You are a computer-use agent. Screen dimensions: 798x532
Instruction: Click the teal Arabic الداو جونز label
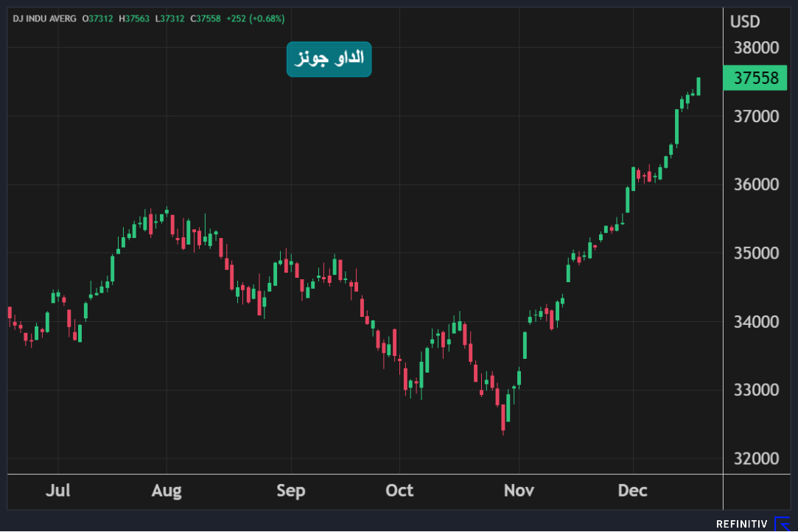[x=329, y=59]
